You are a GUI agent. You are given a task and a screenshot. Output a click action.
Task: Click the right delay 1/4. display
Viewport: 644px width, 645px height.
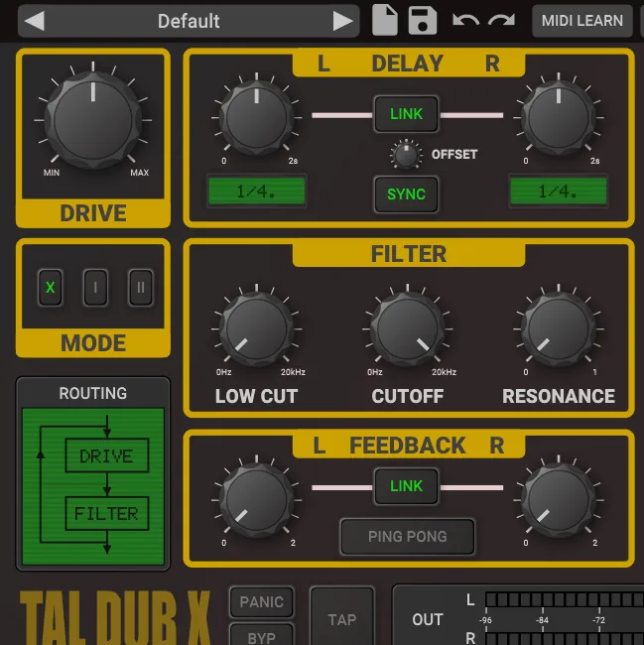[x=559, y=192]
